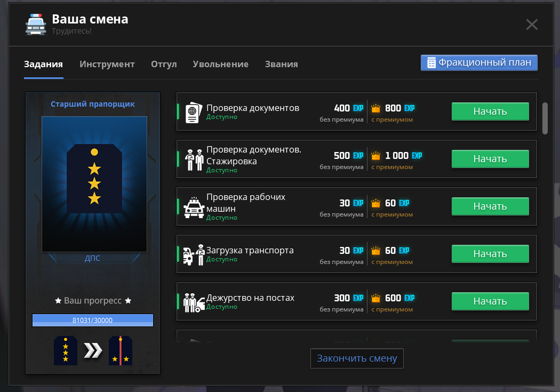Click the two officers icon for Стажировка

tap(194, 159)
